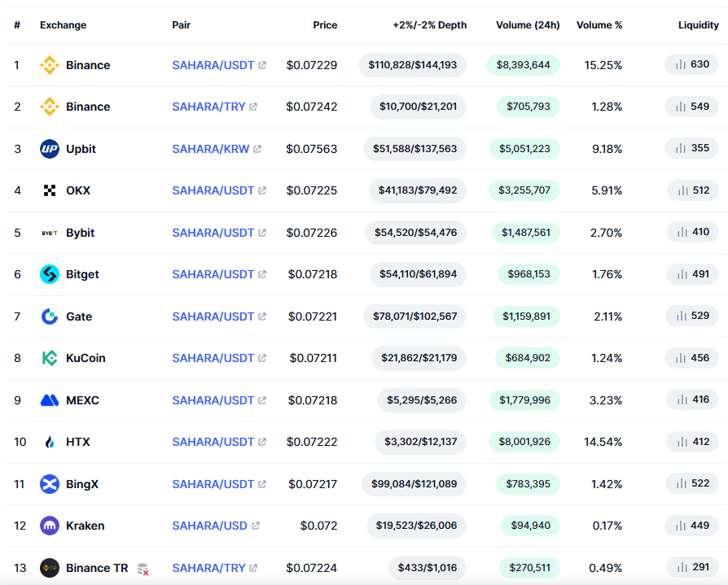
Task: Open Upbit SAHARA/KRW pair link
Action: pyautogui.click(x=211, y=149)
